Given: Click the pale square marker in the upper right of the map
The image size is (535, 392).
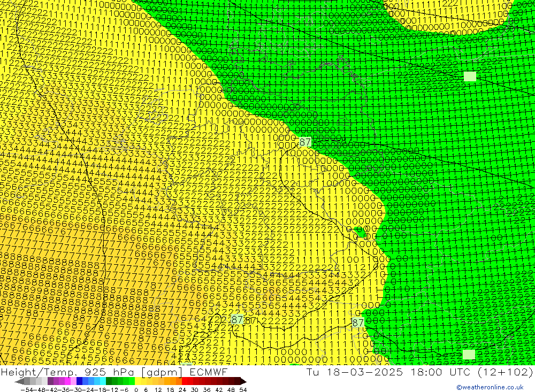Looking at the screenshot, I should pyautogui.click(x=470, y=76).
